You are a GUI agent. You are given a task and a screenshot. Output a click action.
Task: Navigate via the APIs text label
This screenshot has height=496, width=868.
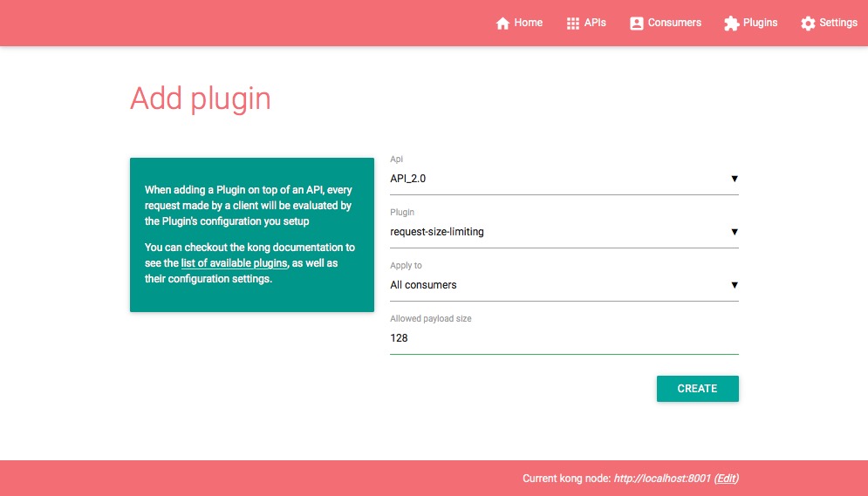click(x=595, y=23)
